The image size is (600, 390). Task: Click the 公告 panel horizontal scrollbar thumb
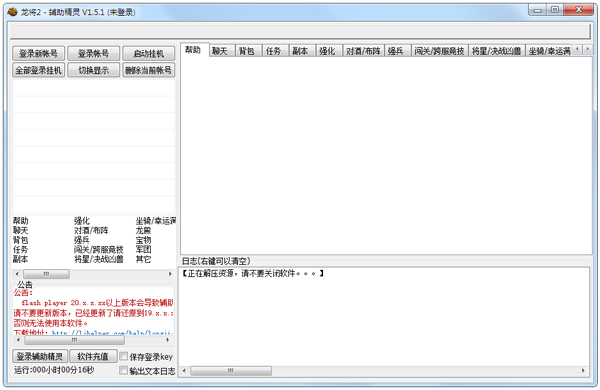click(75, 340)
